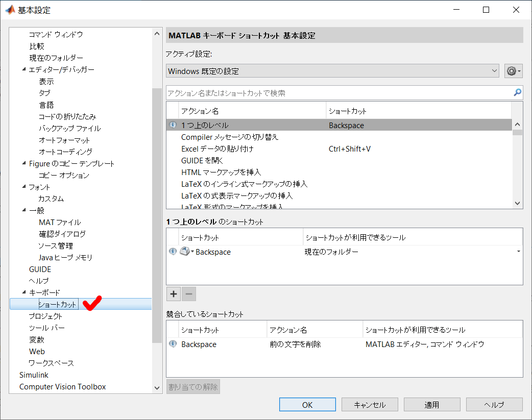Screen dimensions: 532x420
Task: Click the info icon next to 1つ上のレベル action
Action: [x=173, y=125]
